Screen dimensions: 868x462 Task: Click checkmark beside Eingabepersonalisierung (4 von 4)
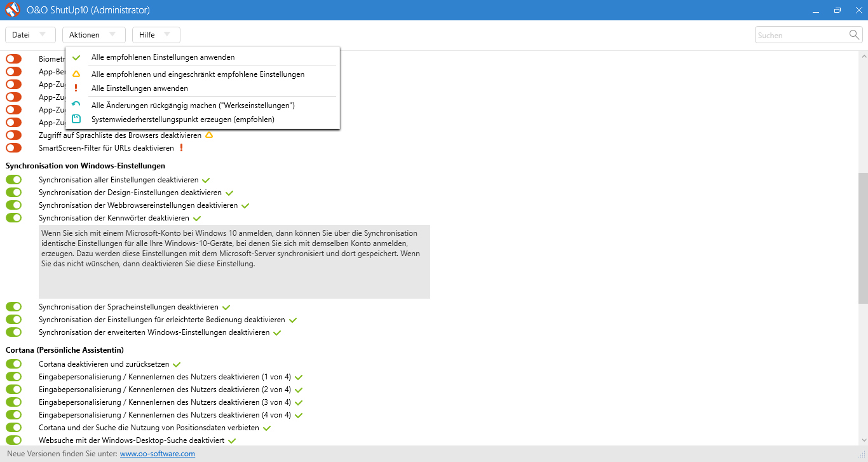(299, 415)
